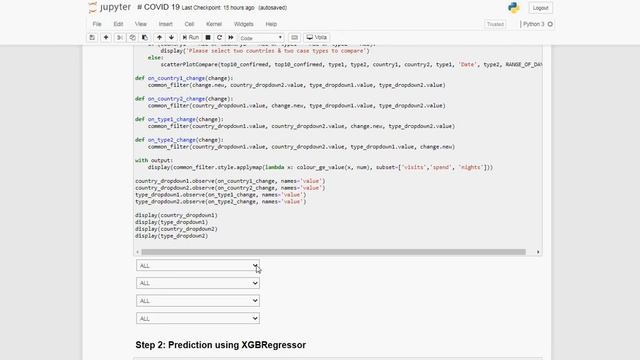Image resolution: width=640 pixels, height=360 pixels.
Task: Open the second ALL dropdown widget
Action: point(198,283)
